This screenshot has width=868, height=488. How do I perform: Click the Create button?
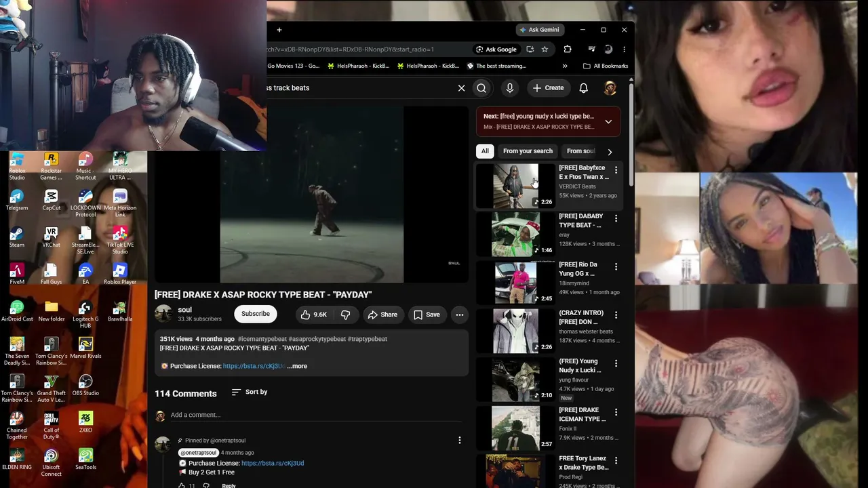point(548,88)
